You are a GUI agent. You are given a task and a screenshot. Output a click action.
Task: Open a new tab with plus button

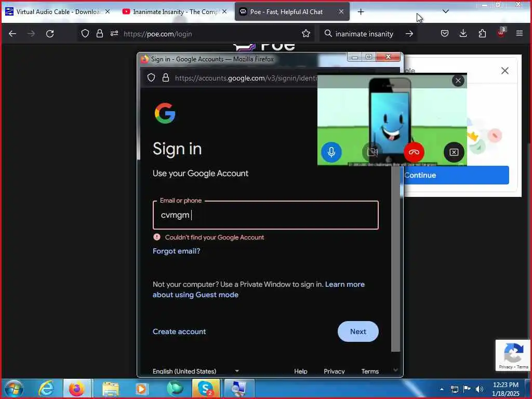pyautogui.click(x=361, y=12)
